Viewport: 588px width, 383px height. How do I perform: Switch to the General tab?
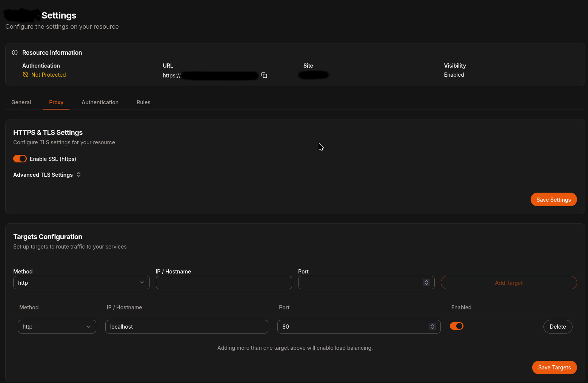pos(21,102)
